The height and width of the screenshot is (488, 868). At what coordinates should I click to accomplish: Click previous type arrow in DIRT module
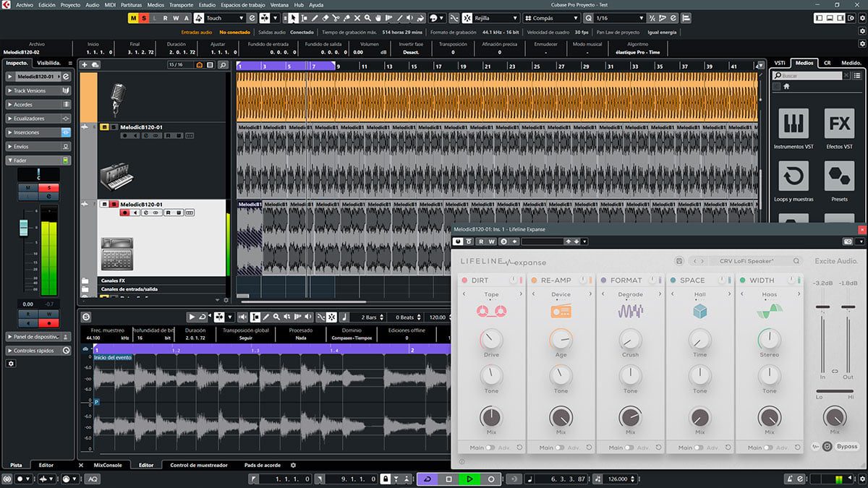pos(463,295)
